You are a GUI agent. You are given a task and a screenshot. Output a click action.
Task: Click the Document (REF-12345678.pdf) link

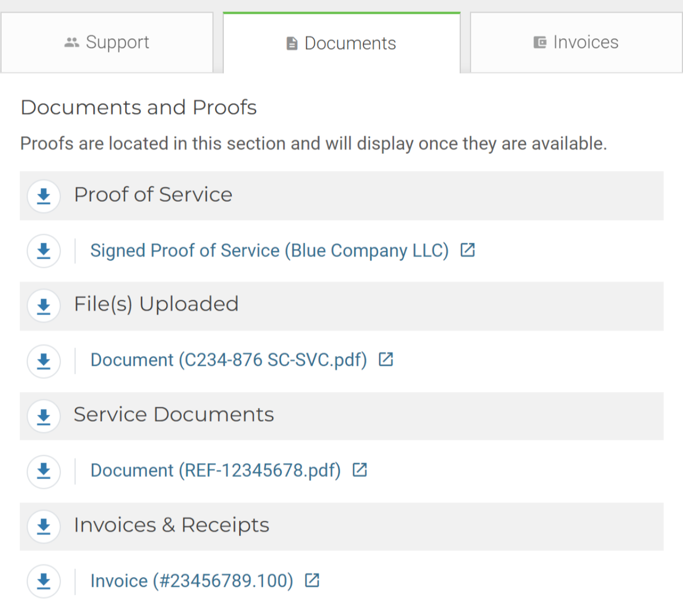pos(215,471)
